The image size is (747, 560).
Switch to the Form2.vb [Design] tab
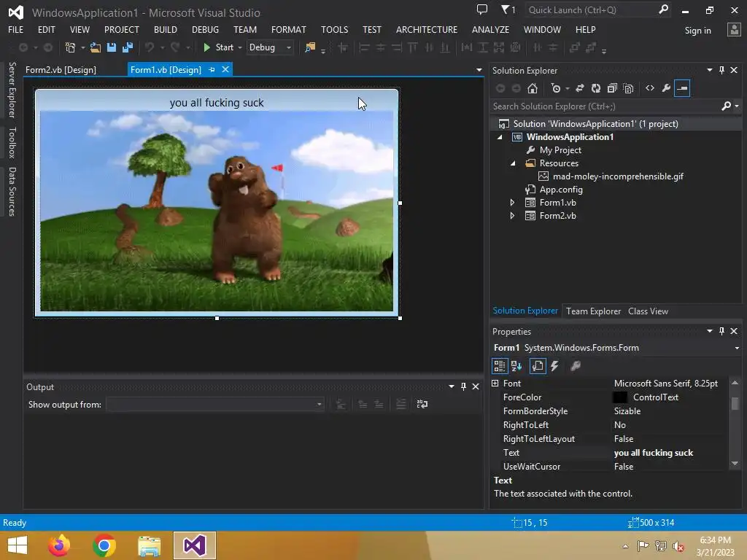coord(61,70)
